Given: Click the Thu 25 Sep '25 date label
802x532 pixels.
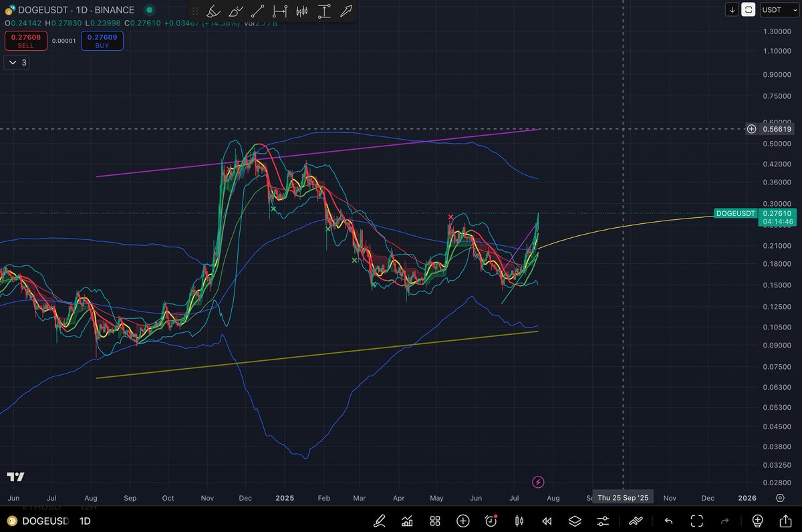Looking at the screenshot, I should (x=623, y=498).
